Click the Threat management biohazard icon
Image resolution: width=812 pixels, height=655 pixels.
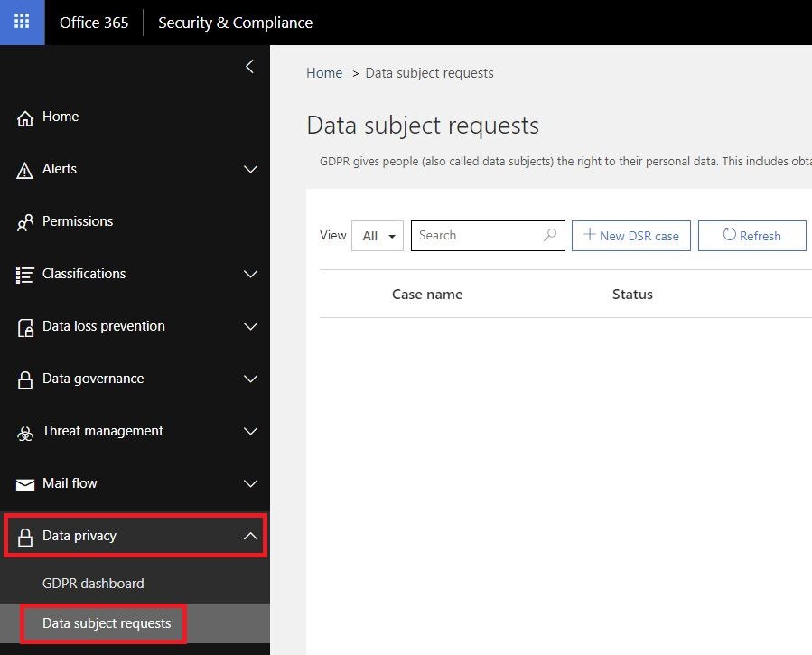[x=25, y=433]
